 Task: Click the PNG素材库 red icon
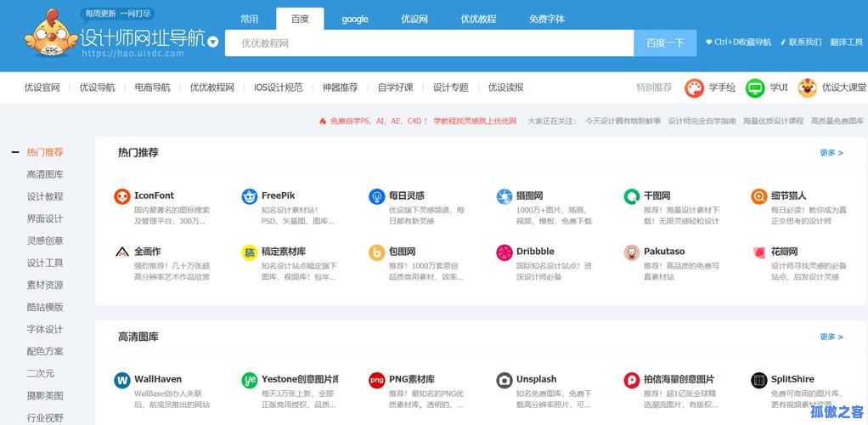point(377,380)
